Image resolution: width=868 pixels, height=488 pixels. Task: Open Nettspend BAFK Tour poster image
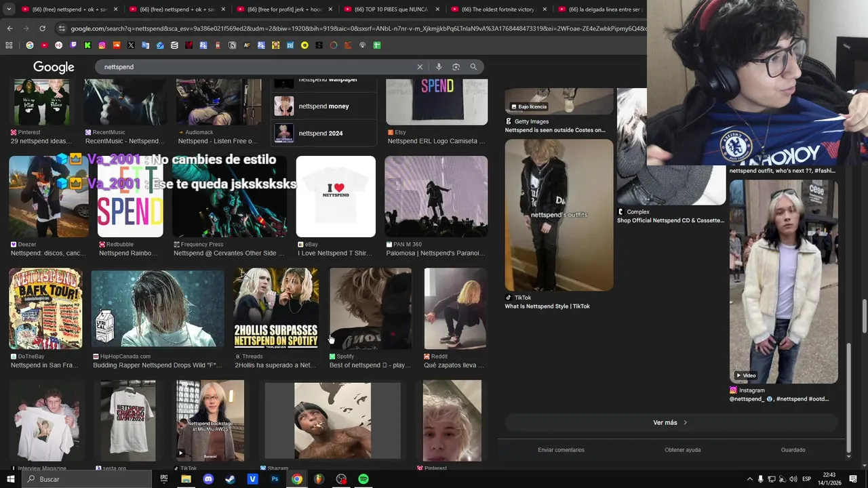[45, 308]
